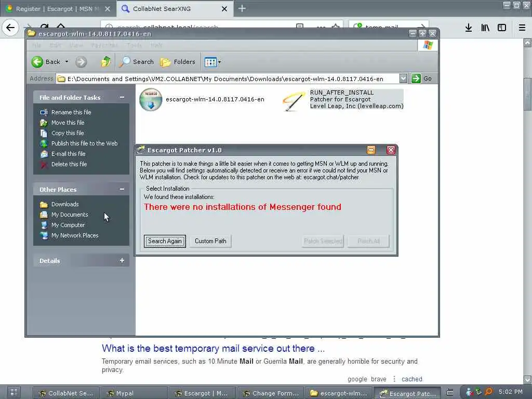Viewport: 532px width, 399px height.
Task: Click the disabled Patch Selected button
Action: 323,241
